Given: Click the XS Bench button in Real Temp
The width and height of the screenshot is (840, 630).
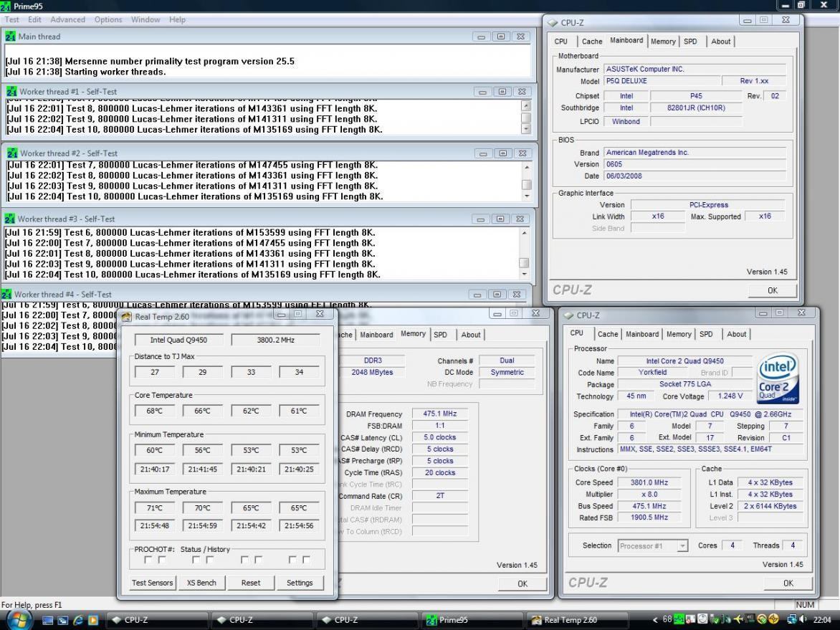Looking at the screenshot, I should coord(201,583).
